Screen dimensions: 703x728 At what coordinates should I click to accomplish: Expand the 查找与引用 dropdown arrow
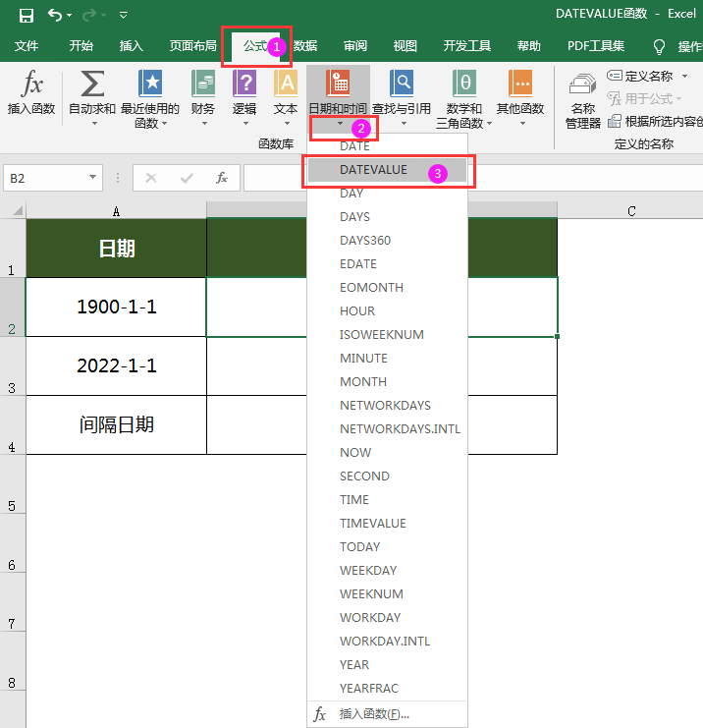pos(404,124)
